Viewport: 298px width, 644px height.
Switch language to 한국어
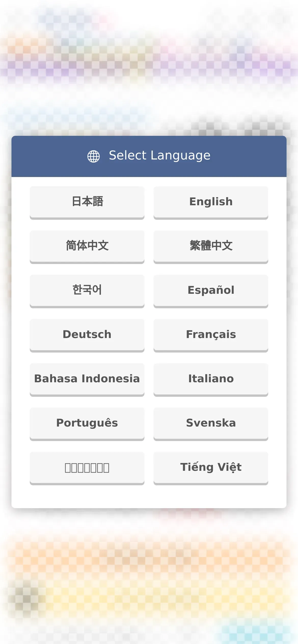tap(87, 291)
